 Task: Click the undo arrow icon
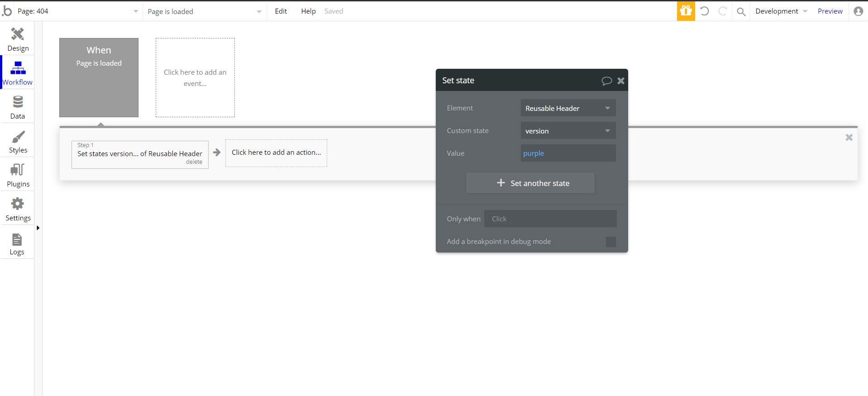[705, 11]
